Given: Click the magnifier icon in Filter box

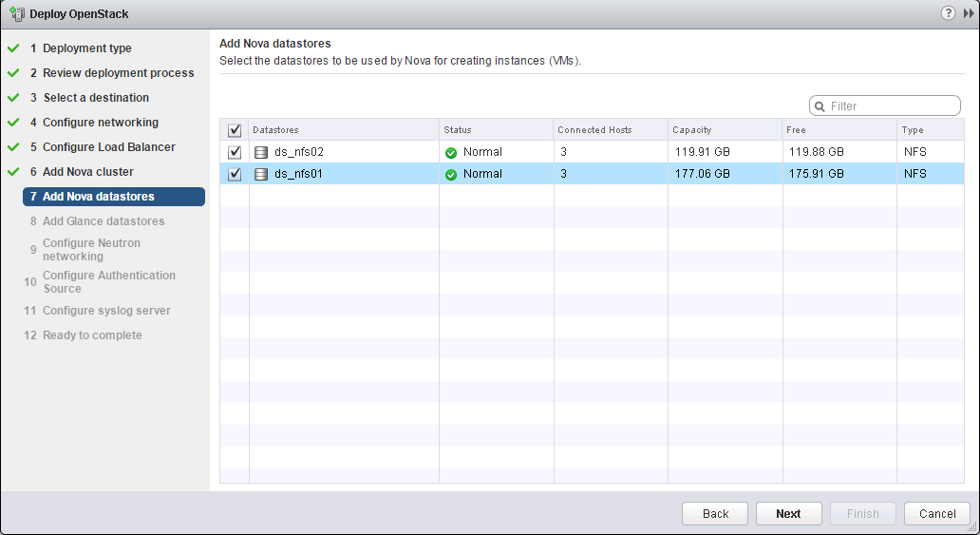Looking at the screenshot, I should coord(820,106).
